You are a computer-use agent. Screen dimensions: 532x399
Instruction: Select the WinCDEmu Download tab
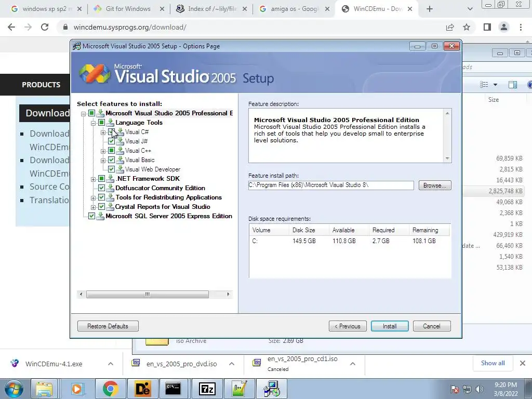[x=377, y=9]
